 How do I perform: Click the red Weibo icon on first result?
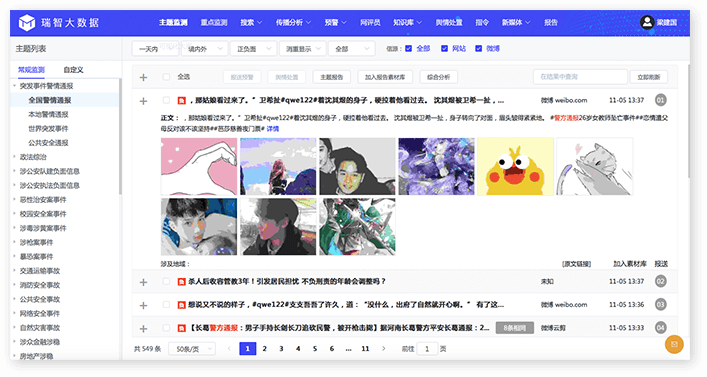point(181,101)
